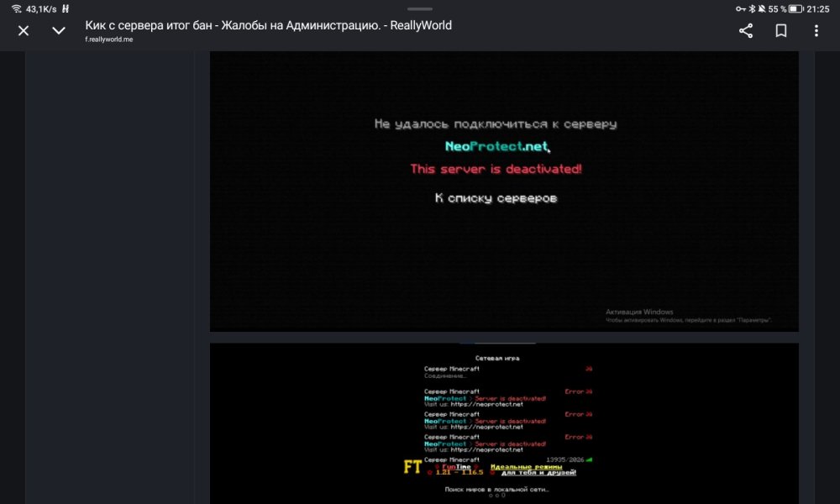
Task: Click the VPN key status icon
Action: click(741, 8)
